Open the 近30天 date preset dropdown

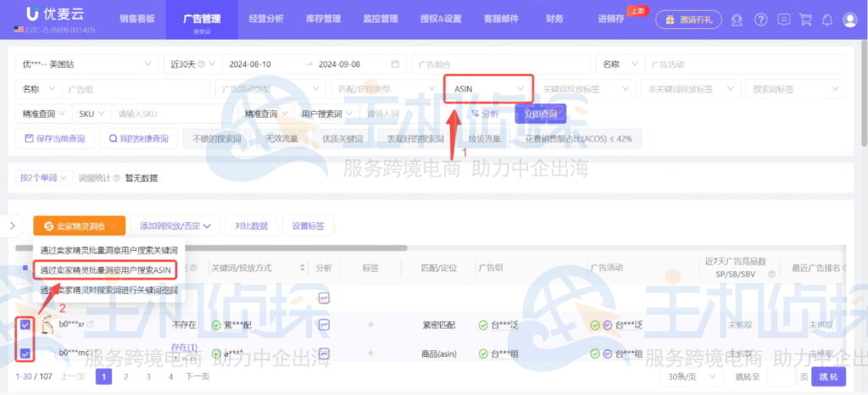click(192, 64)
